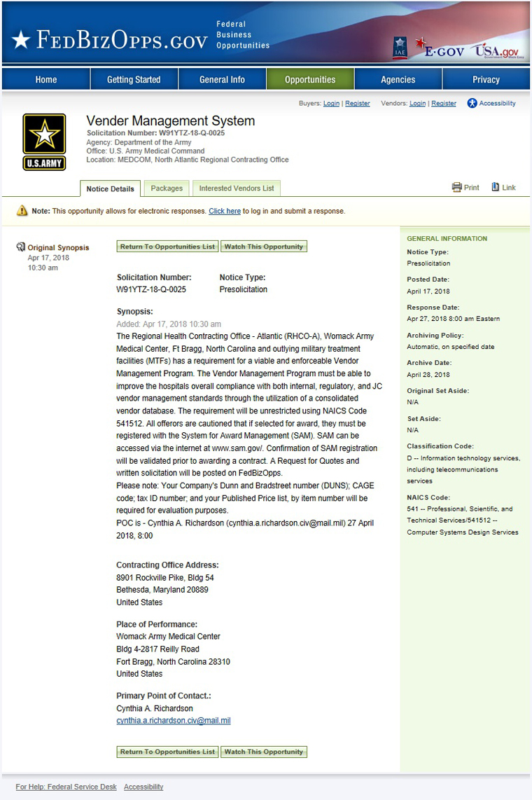Open the E-Gov logo link
Screen dimensions: 532x800
pos(440,48)
